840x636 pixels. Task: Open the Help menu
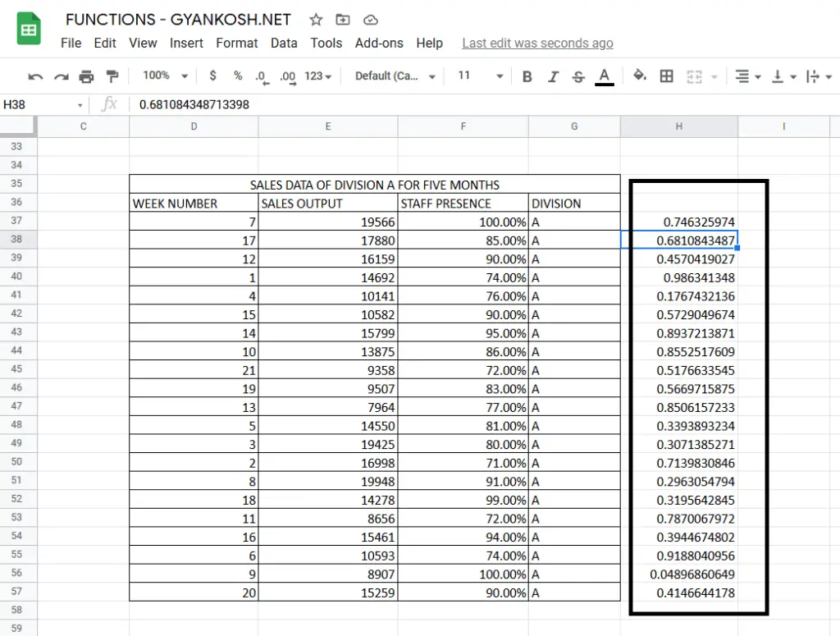coord(430,43)
